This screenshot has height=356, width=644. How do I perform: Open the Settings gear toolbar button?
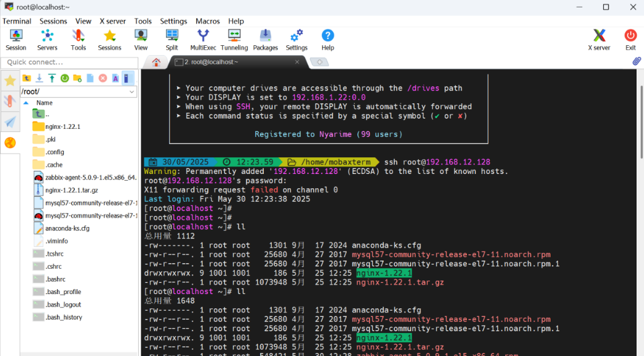[297, 40]
